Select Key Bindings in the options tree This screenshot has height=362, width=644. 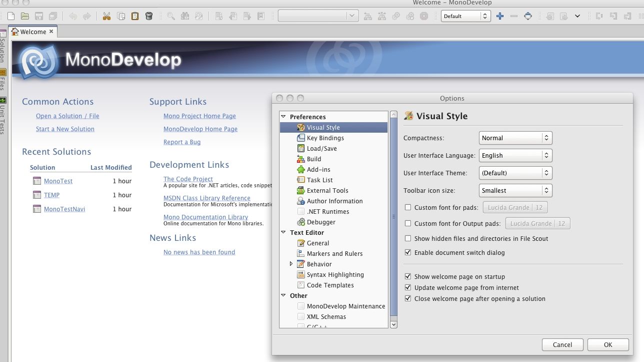pos(325,138)
